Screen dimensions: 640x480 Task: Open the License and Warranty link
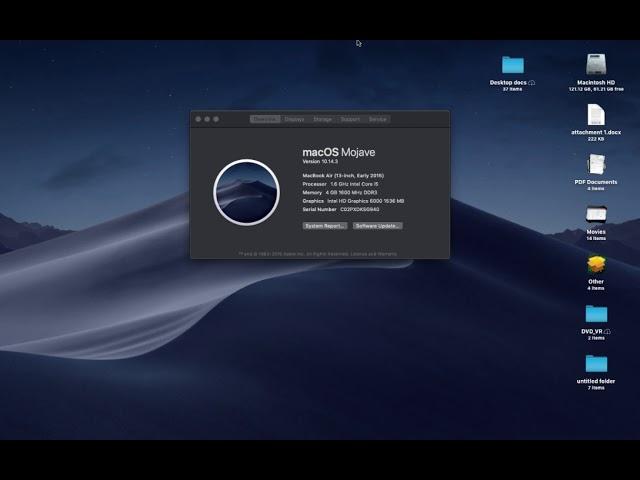coord(373,254)
